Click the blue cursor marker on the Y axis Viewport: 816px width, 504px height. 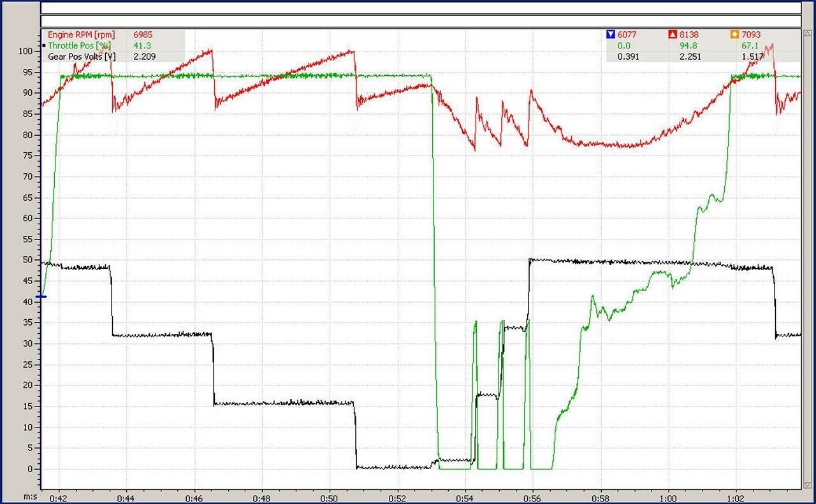pyautogui.click(x=41, y=297)
